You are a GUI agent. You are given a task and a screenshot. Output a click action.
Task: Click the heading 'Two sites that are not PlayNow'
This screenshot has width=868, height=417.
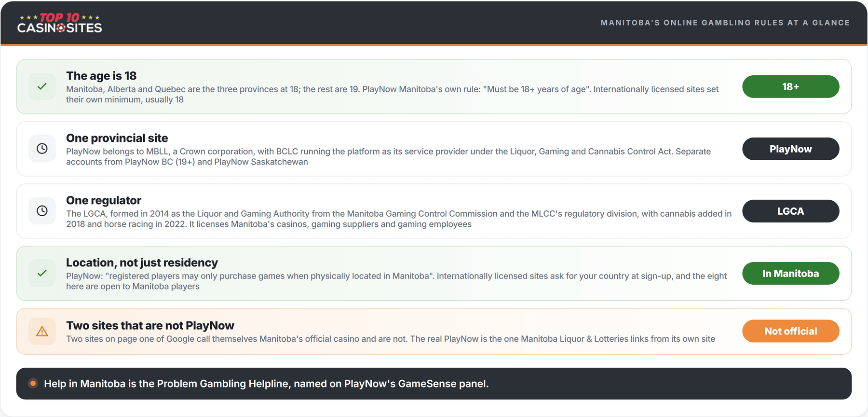point(150,325)
